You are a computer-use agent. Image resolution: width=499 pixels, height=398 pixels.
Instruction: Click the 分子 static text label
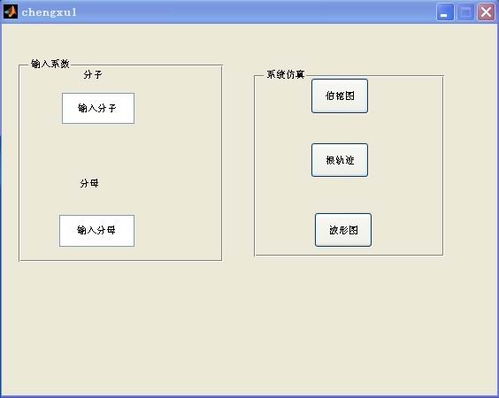[x=93, y=75]
